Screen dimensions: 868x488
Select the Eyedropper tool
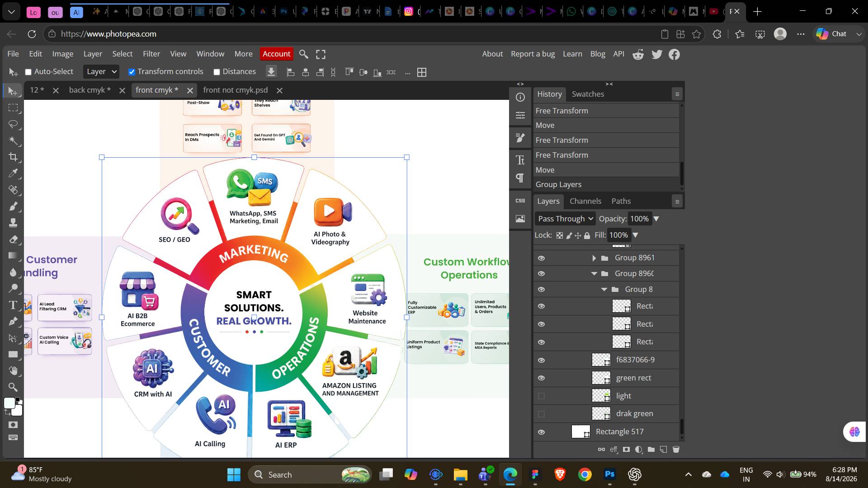click(13, 174)
